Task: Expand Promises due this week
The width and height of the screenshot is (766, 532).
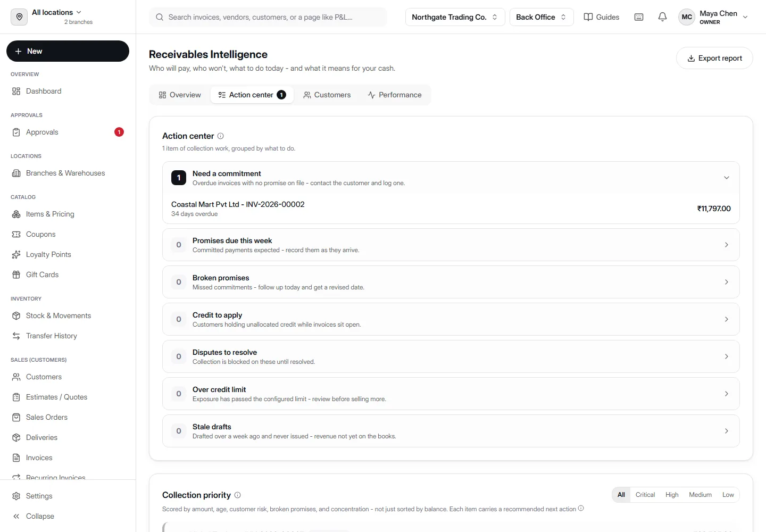Action: click(451, 245)
